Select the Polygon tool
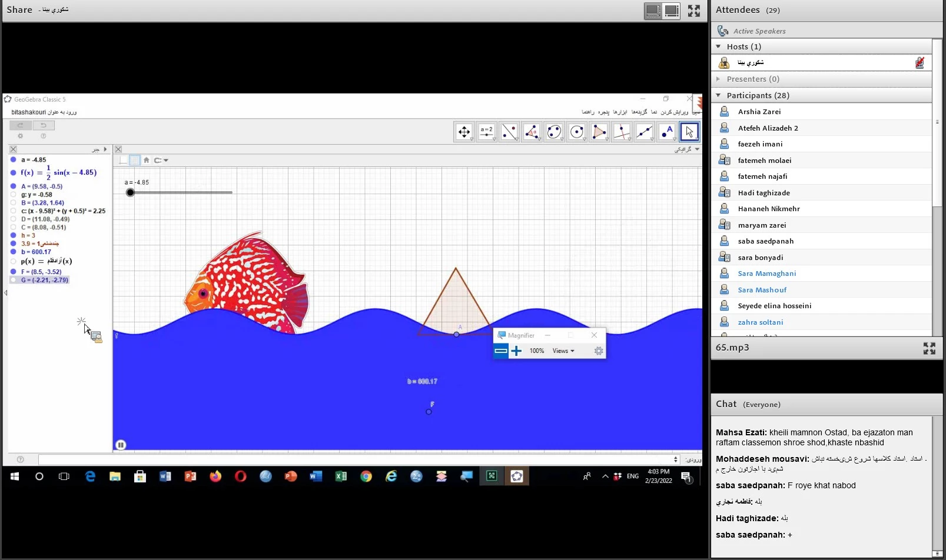946x560 pixels. (x=599, y=132)
